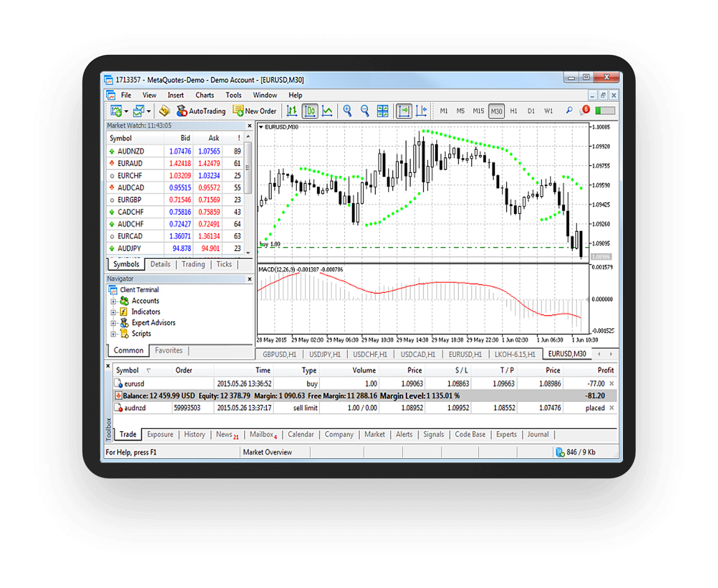Viewport: 718px width, 588px height.
Task: Select the H1 timeframe
Action: pyautogui.click(x=513, y=111)
